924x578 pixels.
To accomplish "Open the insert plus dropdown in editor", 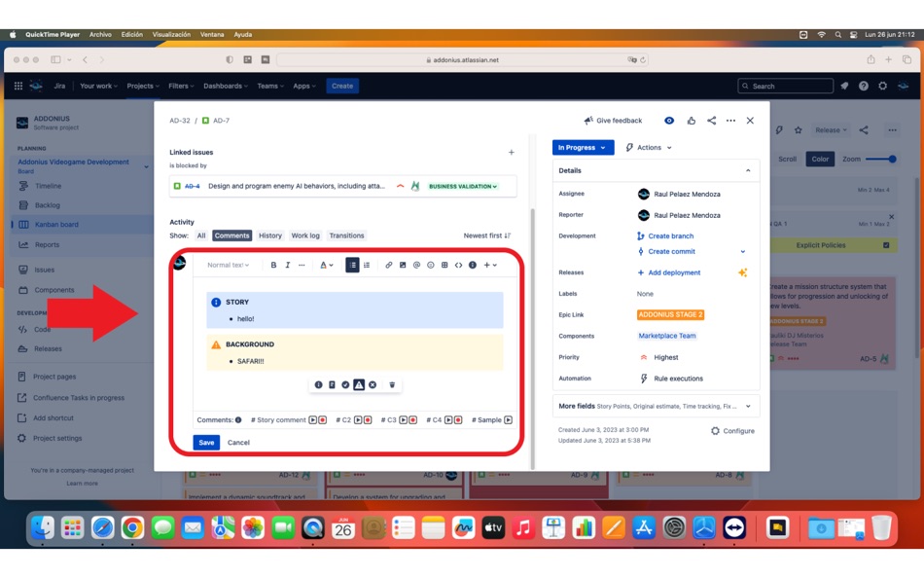I will 490,266.
